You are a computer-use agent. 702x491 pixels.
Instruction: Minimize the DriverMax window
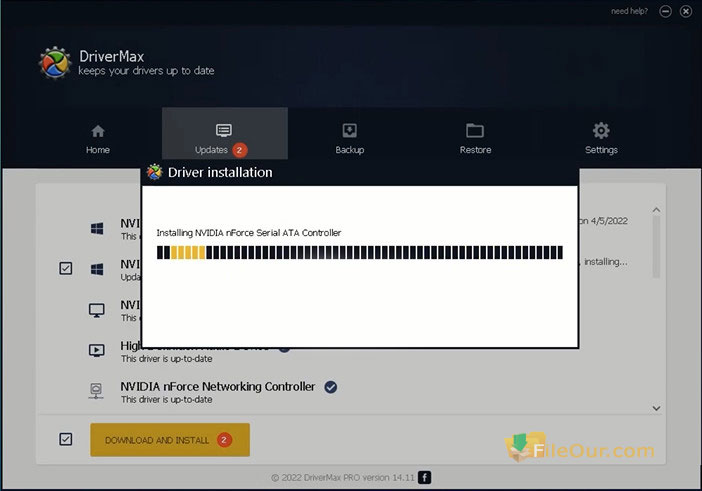(x=665, y=11)
